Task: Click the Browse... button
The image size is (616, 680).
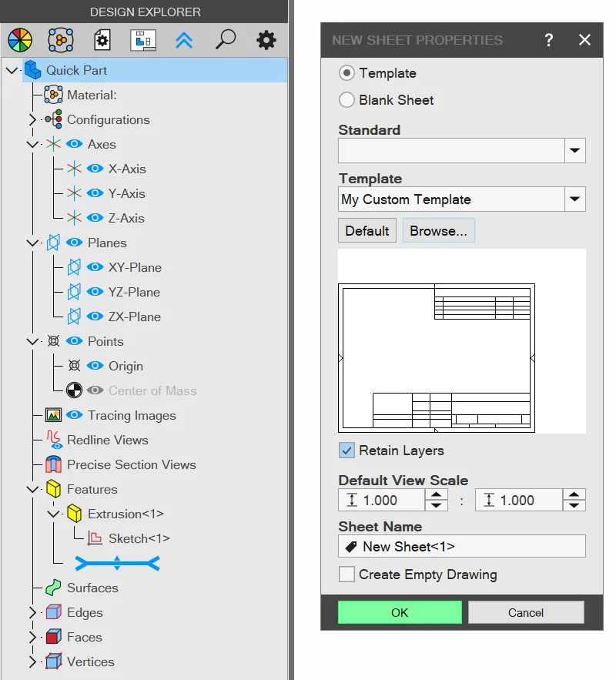Action: pos(439,231)
